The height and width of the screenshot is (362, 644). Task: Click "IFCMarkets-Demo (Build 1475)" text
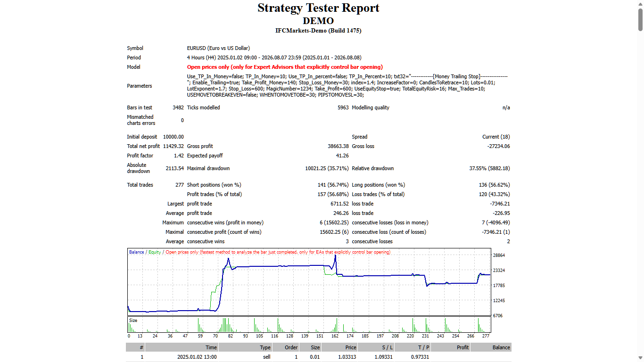(x=318, y=31)
